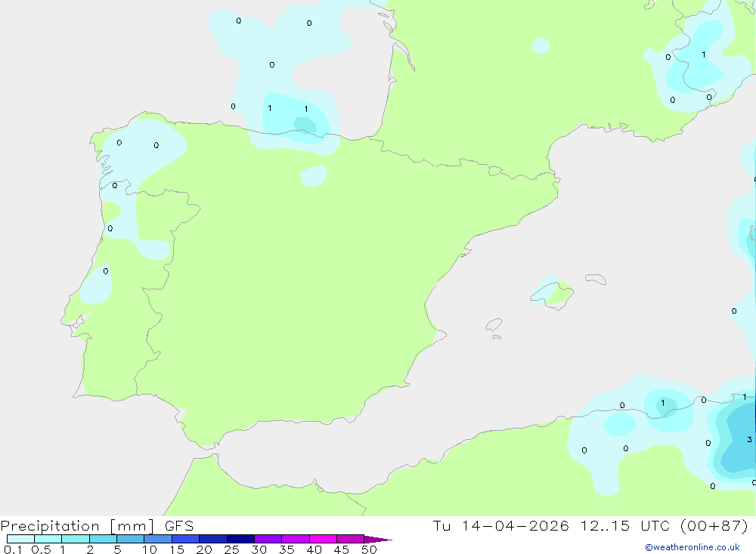Pick the 1–2 mm legend swatch
756x554 pixels.
[x=76, y=539]
